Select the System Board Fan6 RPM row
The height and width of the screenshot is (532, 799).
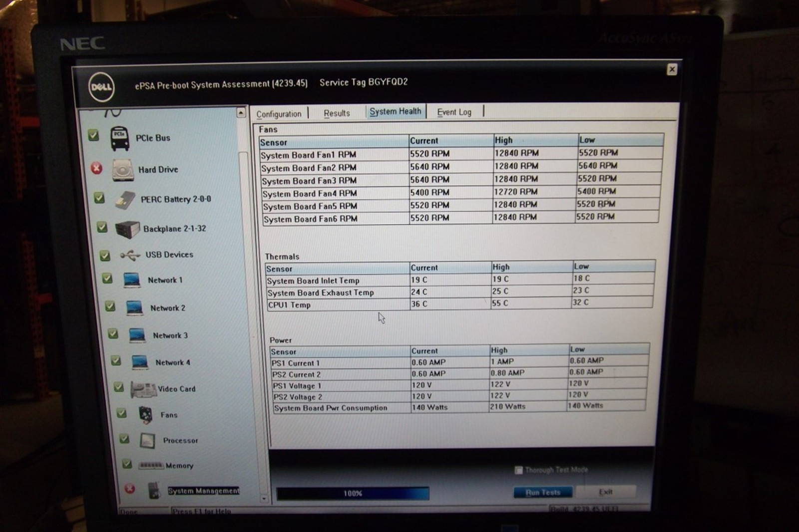[460, 218]
